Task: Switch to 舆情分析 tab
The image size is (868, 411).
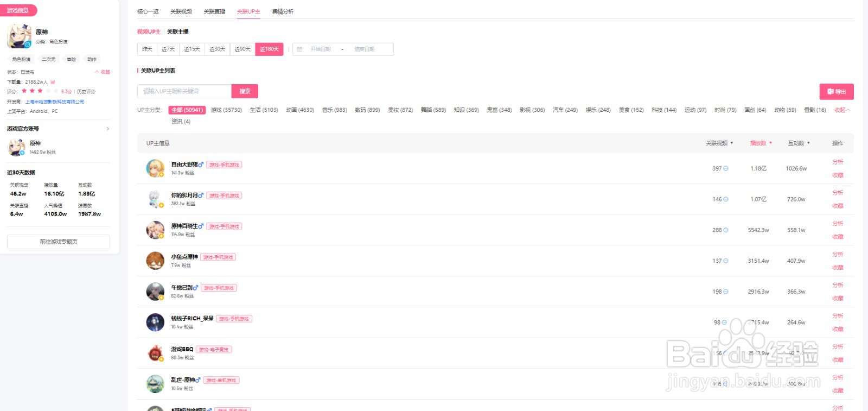Action: (283, 11)
